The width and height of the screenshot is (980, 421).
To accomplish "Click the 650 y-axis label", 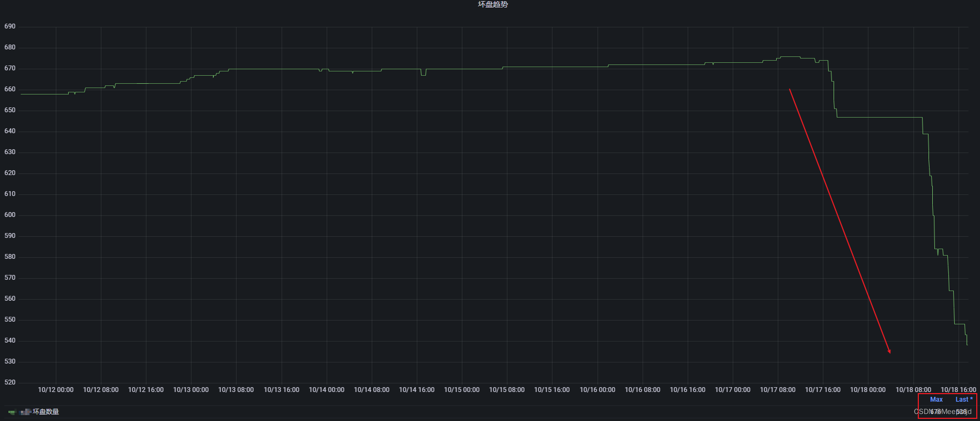I will (x=10, y=110).
